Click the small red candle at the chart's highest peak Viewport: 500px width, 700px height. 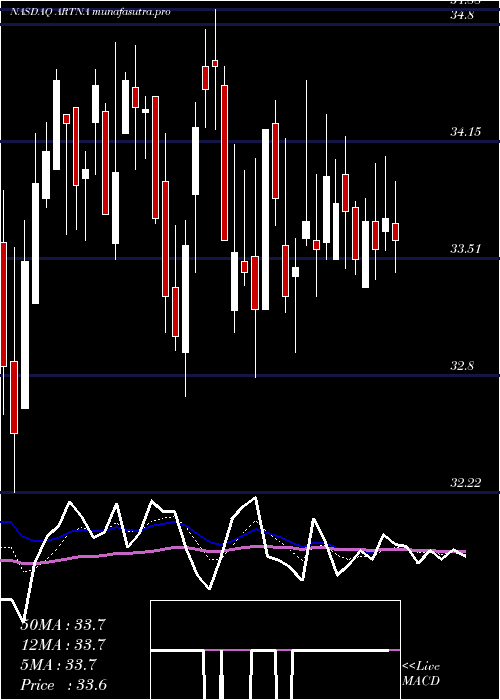tap(215, 63)
